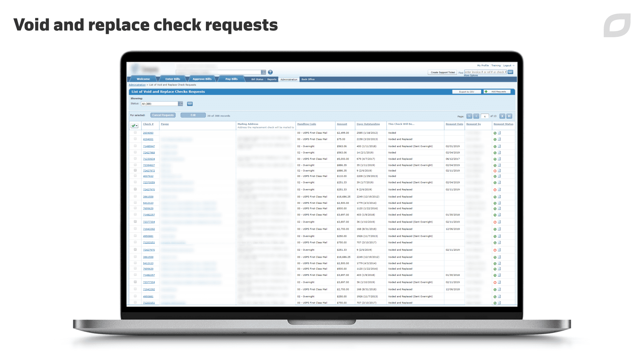The height and width of the screenshot is (362, 644).
Task: Open document icon for check 4194001
Action: pos(499,139)
